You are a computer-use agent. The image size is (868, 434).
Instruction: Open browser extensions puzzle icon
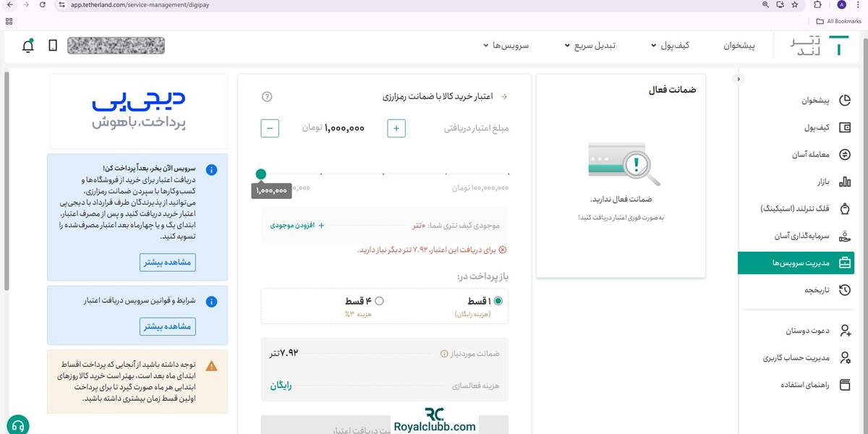coord(817,4)
